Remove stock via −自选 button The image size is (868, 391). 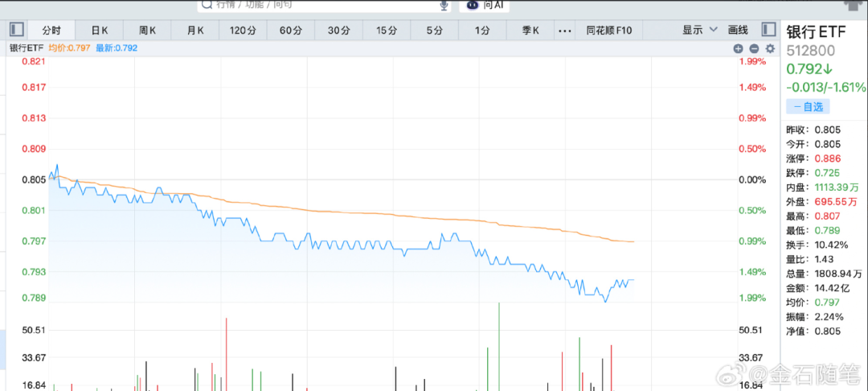808,107
